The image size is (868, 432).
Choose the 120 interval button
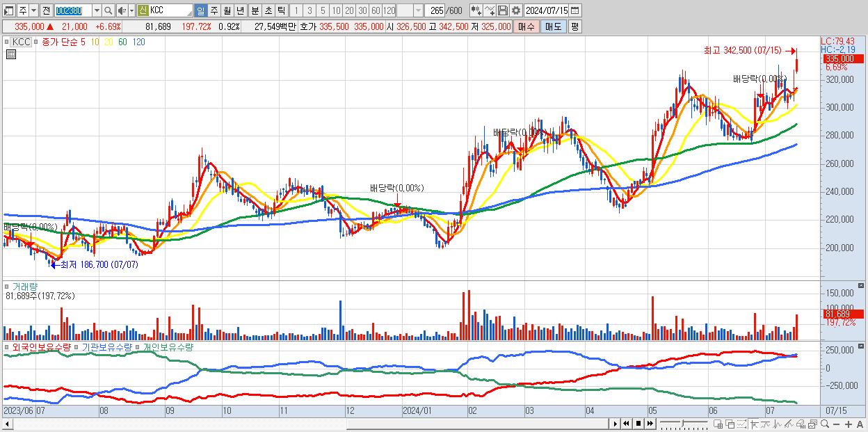(389, 10)
